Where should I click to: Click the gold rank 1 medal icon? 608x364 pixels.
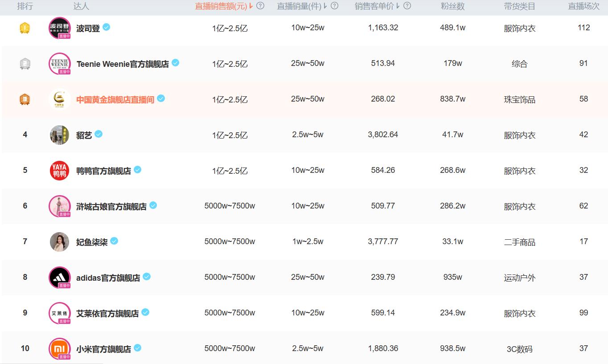click(25, 28)
